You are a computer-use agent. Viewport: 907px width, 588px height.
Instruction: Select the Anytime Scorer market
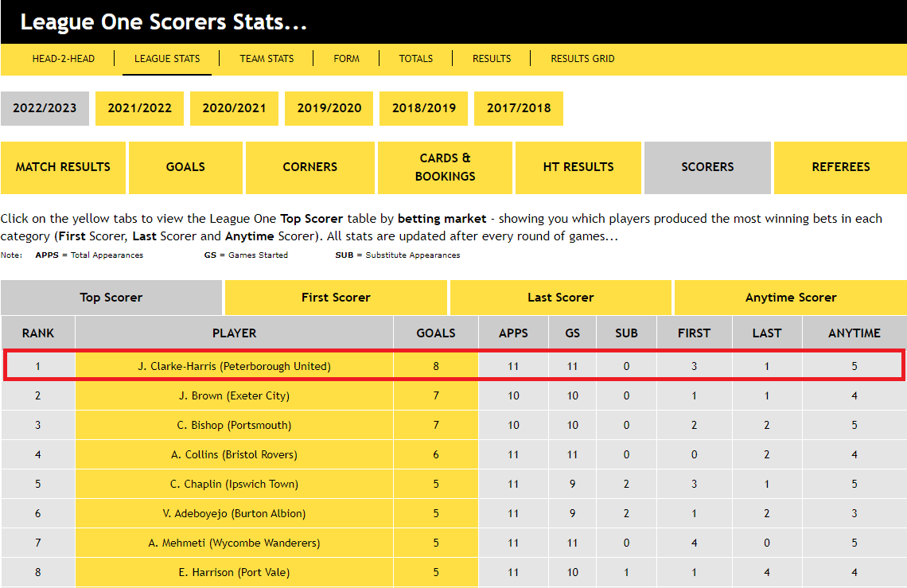790,297
